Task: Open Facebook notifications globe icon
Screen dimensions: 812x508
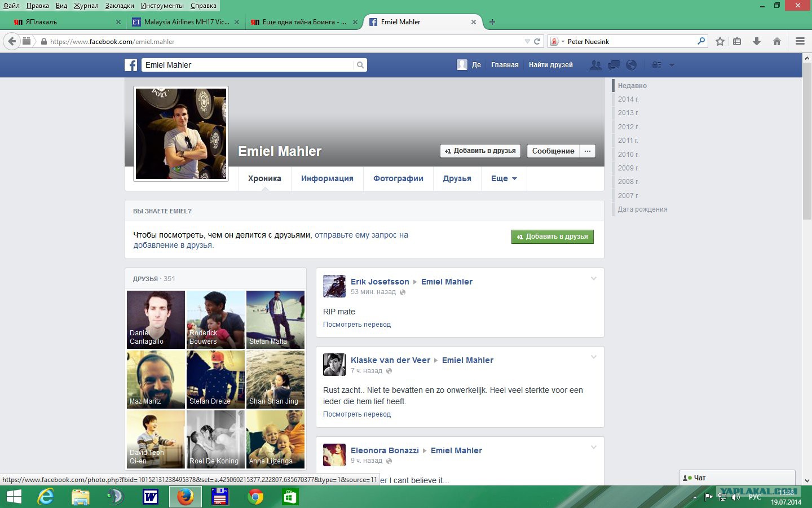Action: (x=632, y=65)
